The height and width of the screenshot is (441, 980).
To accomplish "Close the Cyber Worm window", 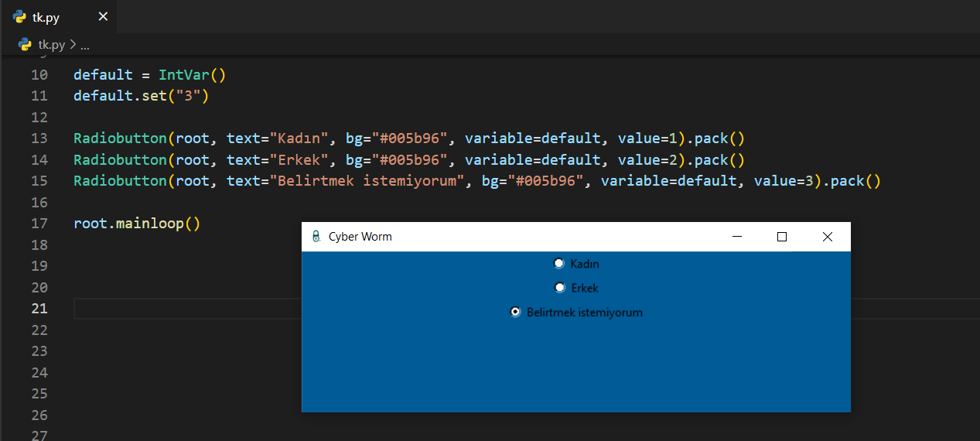I will click(x=827, y=237).
